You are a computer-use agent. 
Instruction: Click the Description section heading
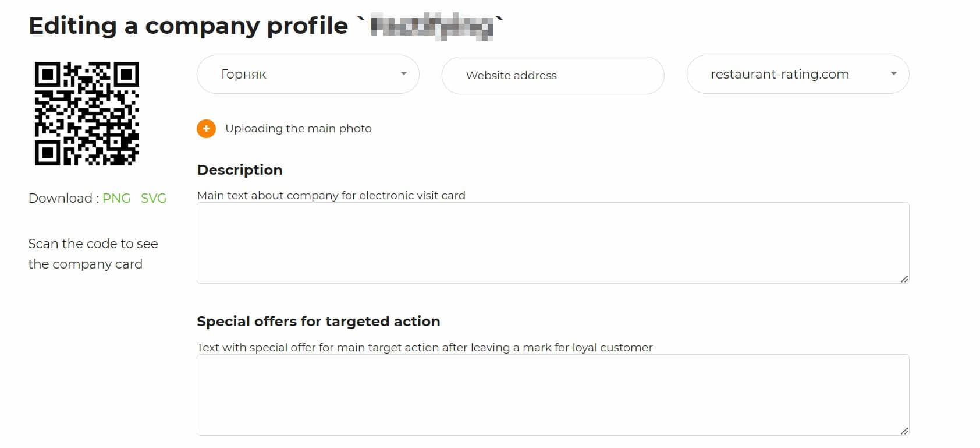point(240,170)
